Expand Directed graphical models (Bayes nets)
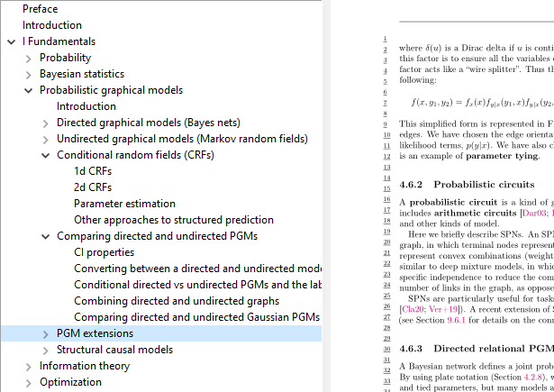Image resolution: width=554 pixels, height=392 pixels. (46, 123)
